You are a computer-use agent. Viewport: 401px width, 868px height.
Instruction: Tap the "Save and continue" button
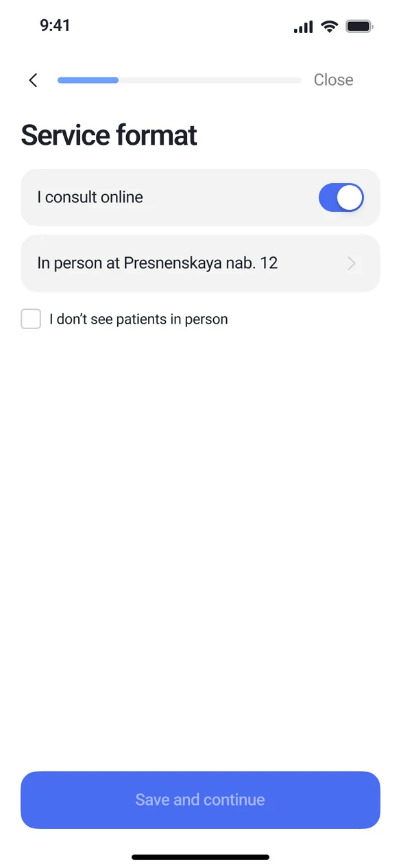tap(200, 800)
